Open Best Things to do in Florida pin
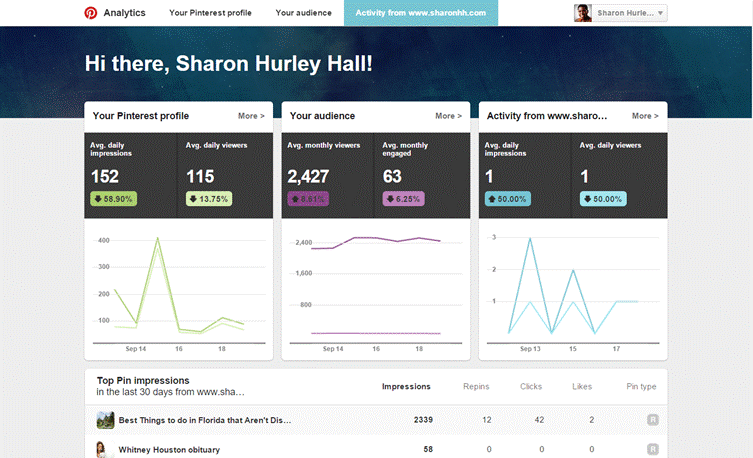This screenshot has width=753, height=458. coord(205,421)
